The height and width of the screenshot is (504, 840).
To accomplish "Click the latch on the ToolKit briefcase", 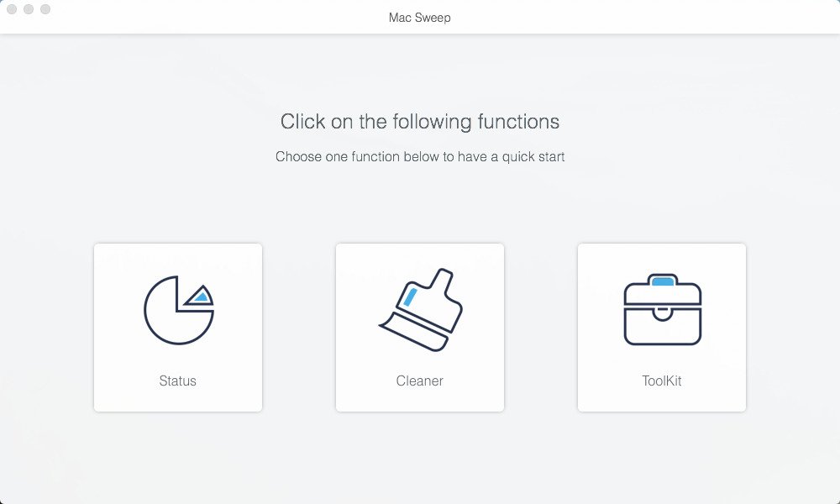I will coord(663,313).
